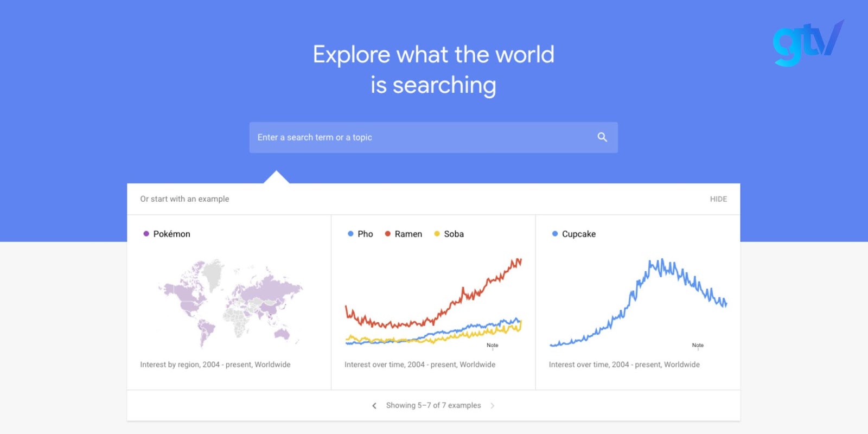Show more examples via right chevron
The image size is (868, 434).
(493, 405)
